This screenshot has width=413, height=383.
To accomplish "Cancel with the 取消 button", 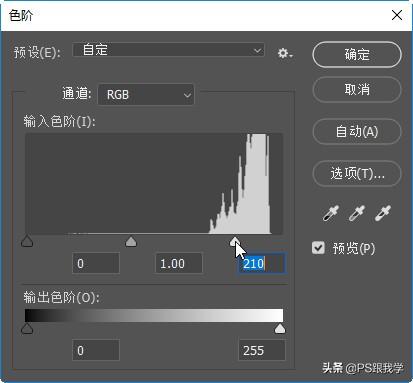I will pyautogui.click(x=357, y=89).
